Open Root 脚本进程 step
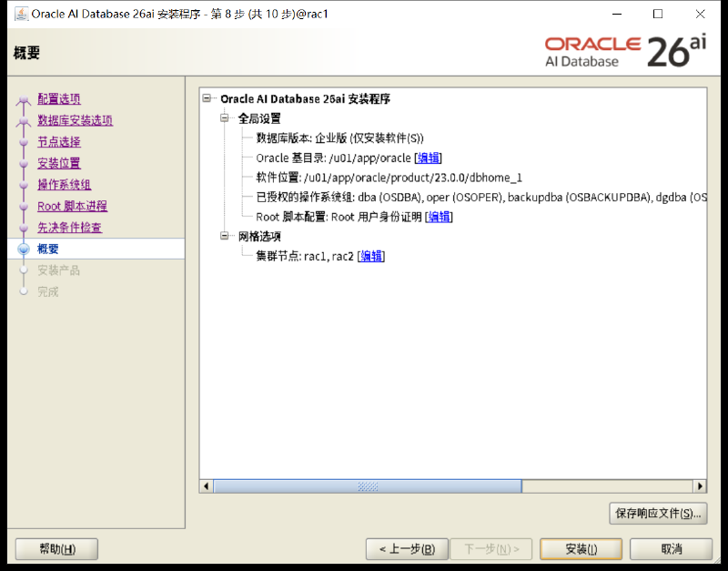The image size is (728, 571). (x=73, y=206)
